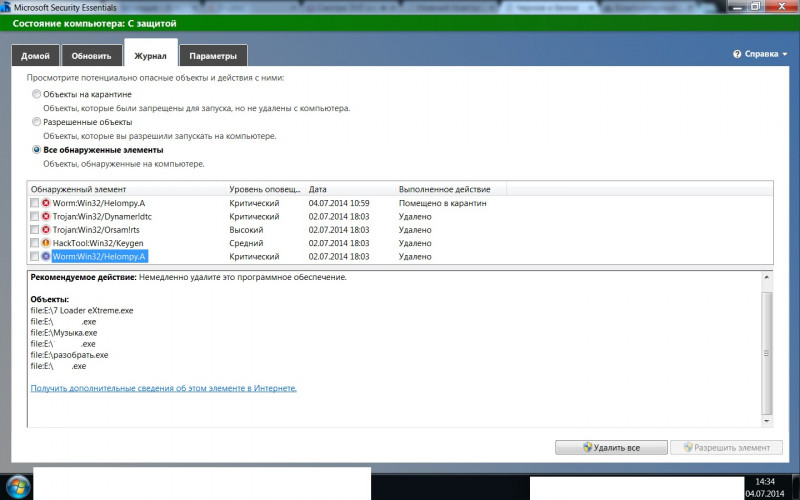Screen dimensions: 800x500
Task: Select the Разрешенные объекты radio button
Action: click(x=36, y=121)
